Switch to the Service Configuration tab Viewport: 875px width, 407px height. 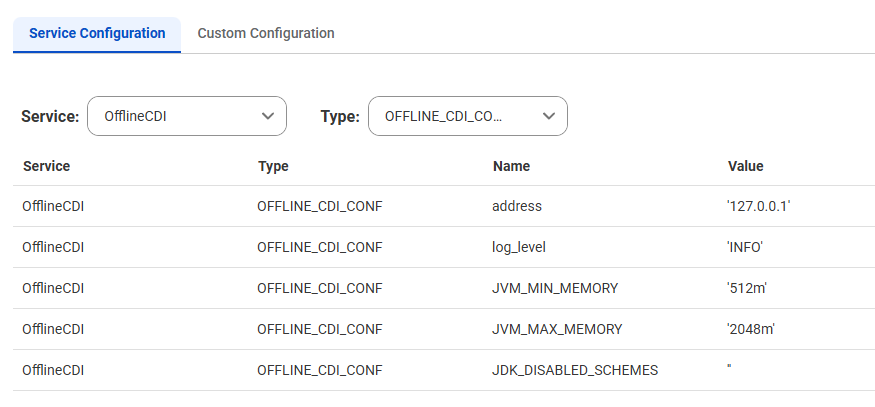[97, 33]
